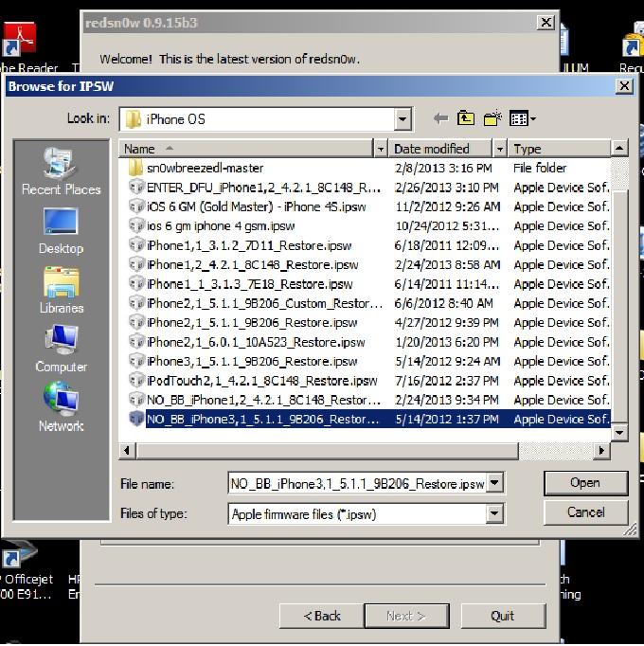Go back using the left arrow toolbar icon
The height and width of the screenshot is (646, 644).
coord(440,119)
